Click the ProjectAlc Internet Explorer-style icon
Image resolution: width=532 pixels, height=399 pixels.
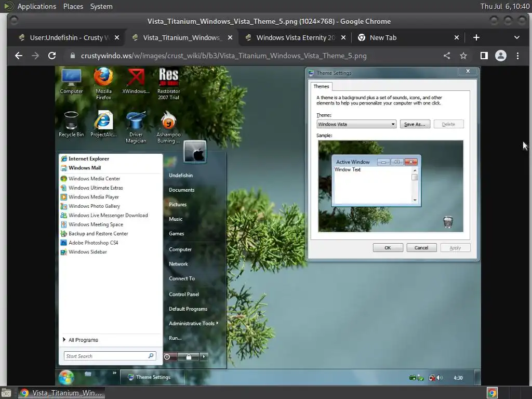click(x=103, y=125)
